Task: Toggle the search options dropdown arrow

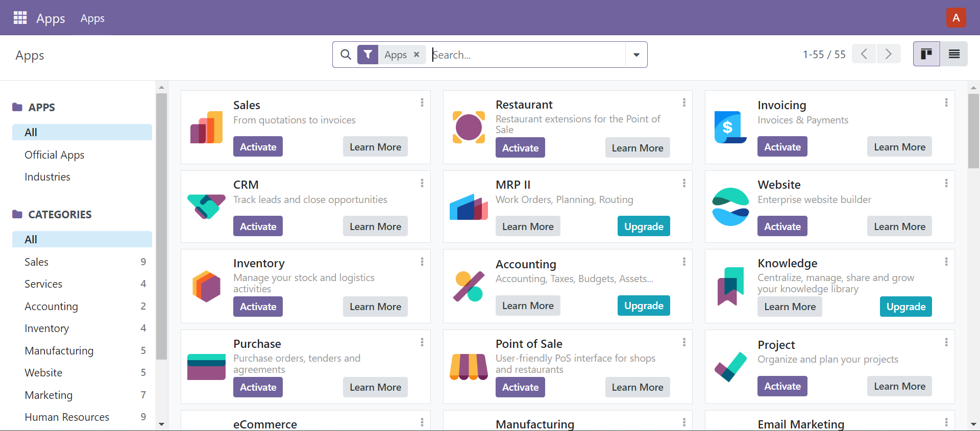Action: [636, 55]
